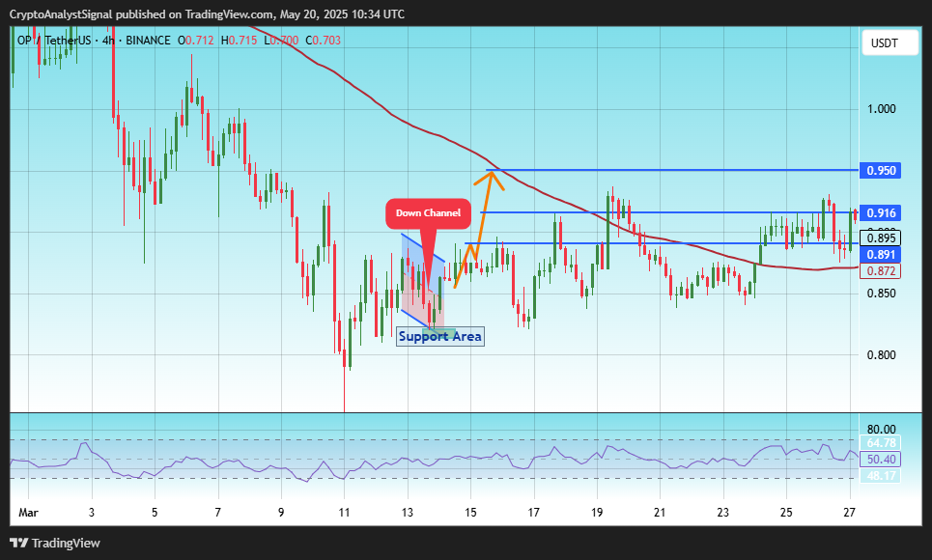Image resolution: width=932 pixels, height=560 pixels.
Task: Click the Mar label on time axis
Action: tap(29, 513)
